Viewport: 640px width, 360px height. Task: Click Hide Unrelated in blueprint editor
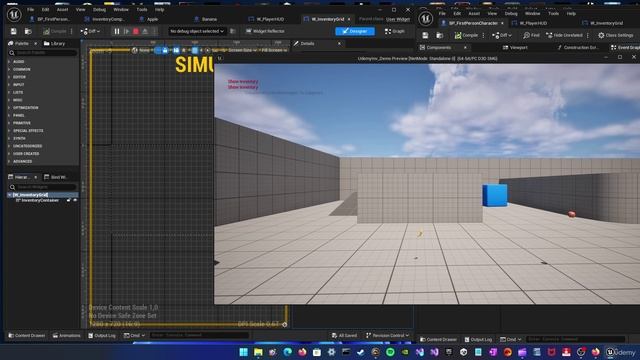coord(564,36)
